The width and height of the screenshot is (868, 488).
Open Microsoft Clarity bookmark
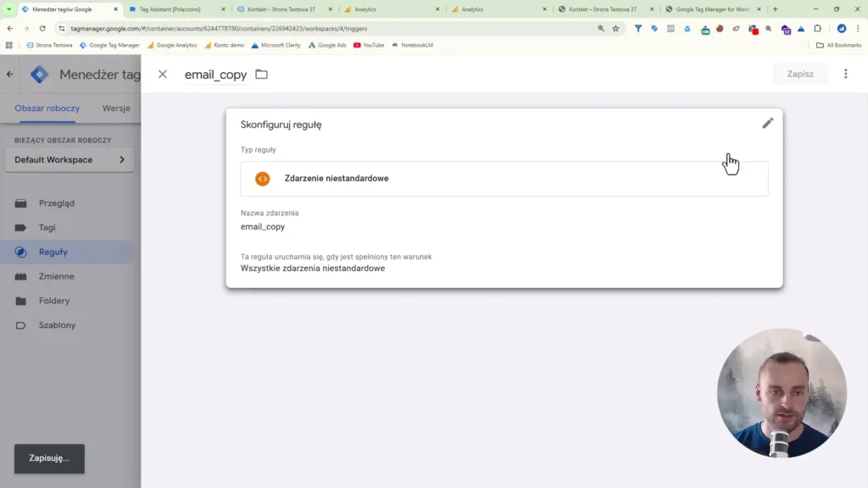point(275,46)
